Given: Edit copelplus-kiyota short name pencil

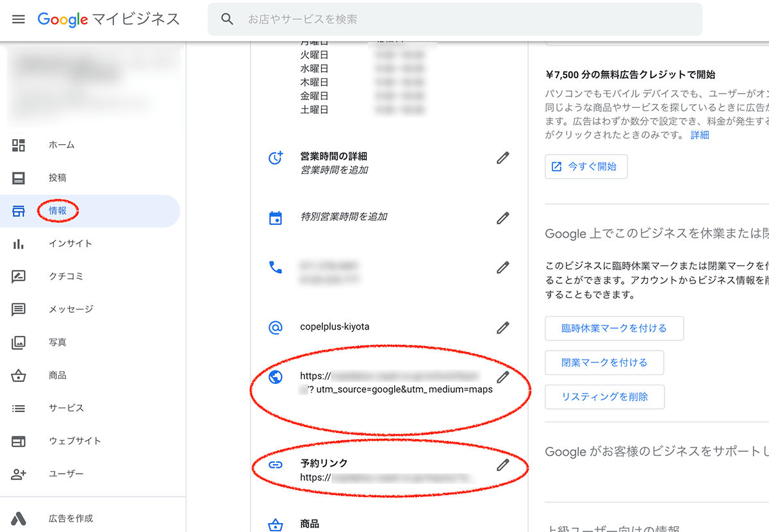Looking at the screenshot, I should [x=503, y=328].
